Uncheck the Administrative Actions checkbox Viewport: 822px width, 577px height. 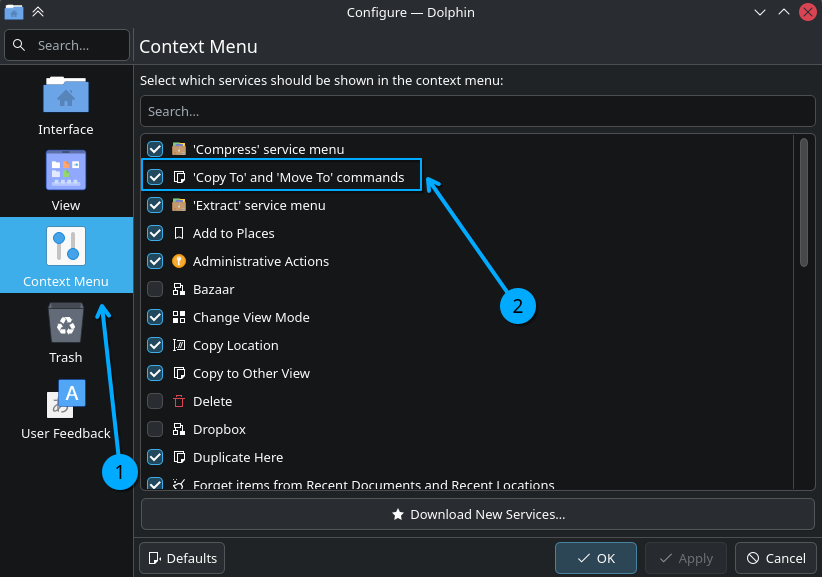pyautogui.click(x=155, y=261)
